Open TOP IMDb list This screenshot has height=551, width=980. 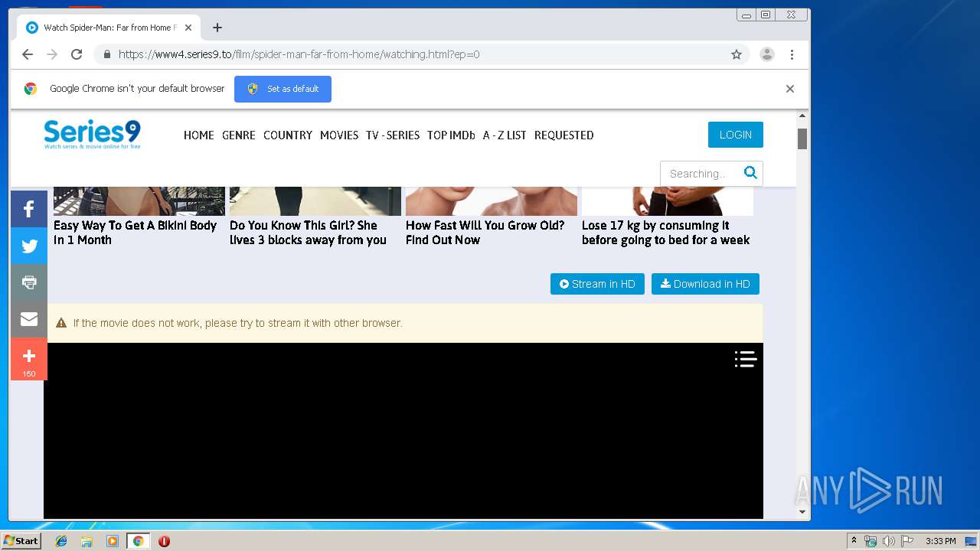pyautogui.click(x=451, y=135)
